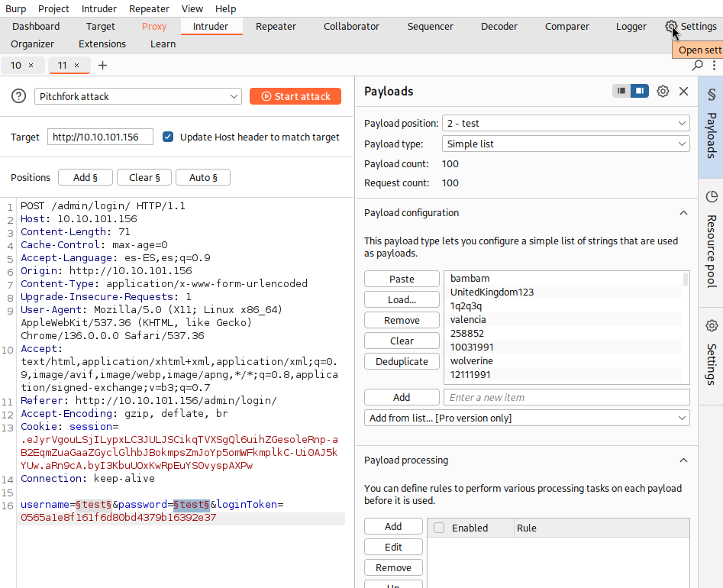This screenshot has width=723, height=588.
Task: Open the Intruder menu in the menu bar
Action: (x=99, y=8)
